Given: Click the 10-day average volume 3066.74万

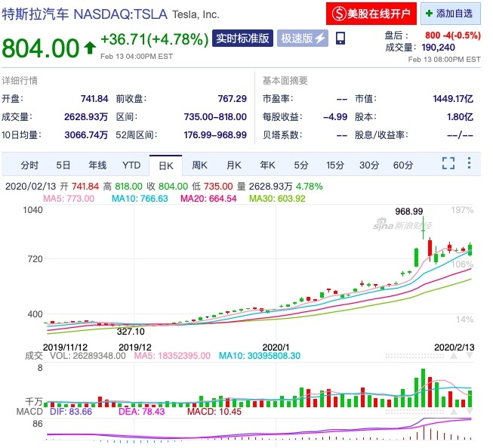Looking at the screenshot, I should click(x=86, y=135).
